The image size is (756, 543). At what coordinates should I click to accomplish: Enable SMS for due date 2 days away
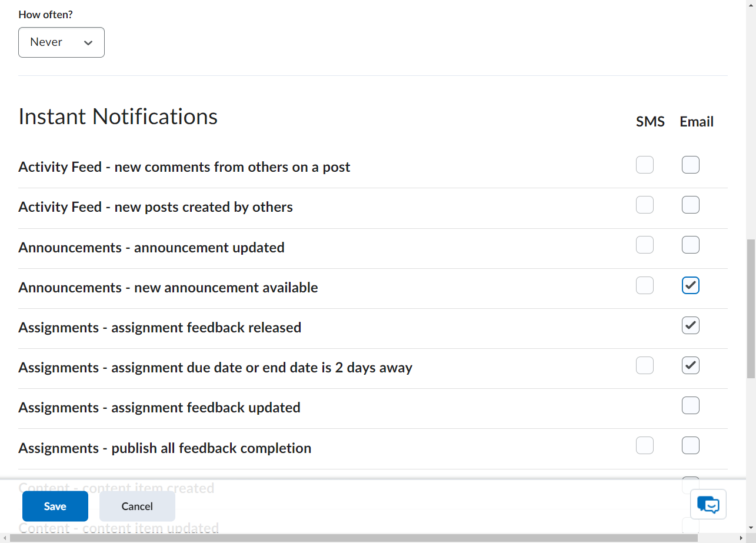tap(645, 365)
